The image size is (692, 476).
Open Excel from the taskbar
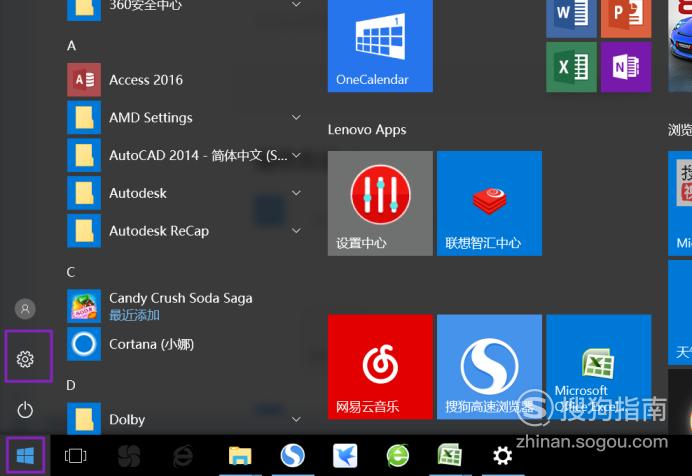tap(450, 456)
